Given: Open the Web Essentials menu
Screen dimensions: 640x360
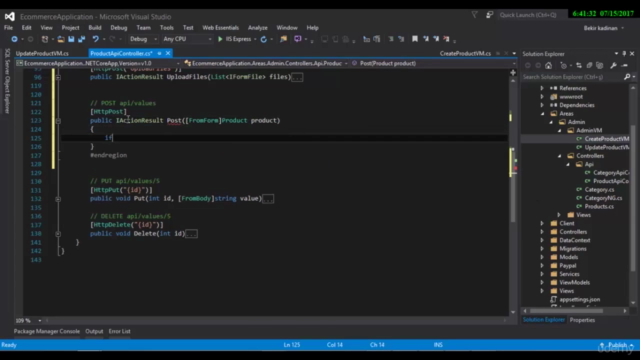Looking at the screenshot, I should coord(220,28).
